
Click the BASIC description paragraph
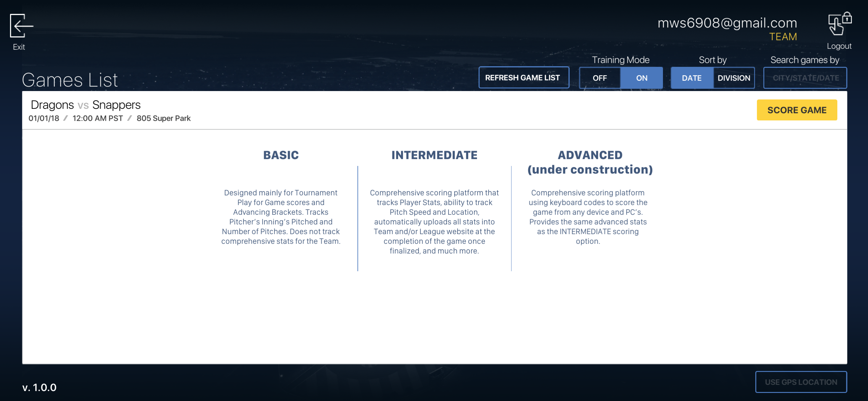pos(281,217)
